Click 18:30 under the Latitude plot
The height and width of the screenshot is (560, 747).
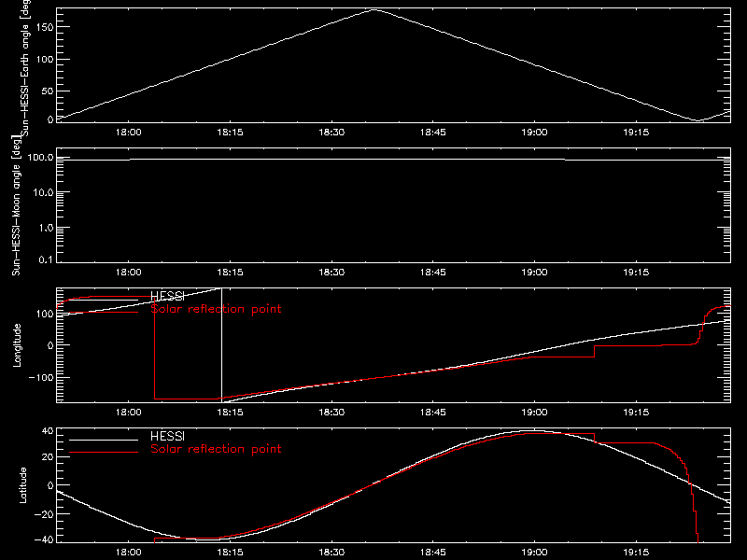(331, 553)
